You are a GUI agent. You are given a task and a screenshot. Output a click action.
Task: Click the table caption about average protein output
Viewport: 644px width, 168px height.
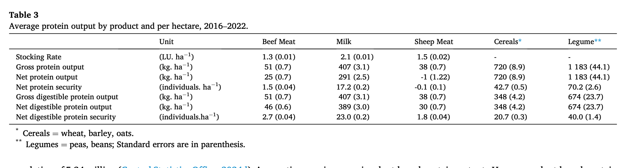tap(128, 26)
